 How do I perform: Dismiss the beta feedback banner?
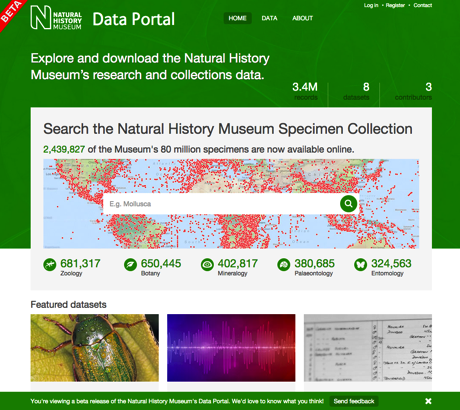(x=428, y=401)
